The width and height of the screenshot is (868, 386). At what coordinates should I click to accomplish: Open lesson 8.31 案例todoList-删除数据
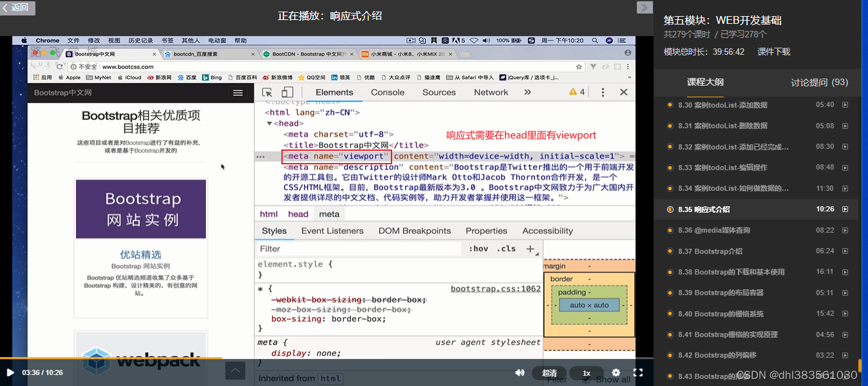[722, 126]
